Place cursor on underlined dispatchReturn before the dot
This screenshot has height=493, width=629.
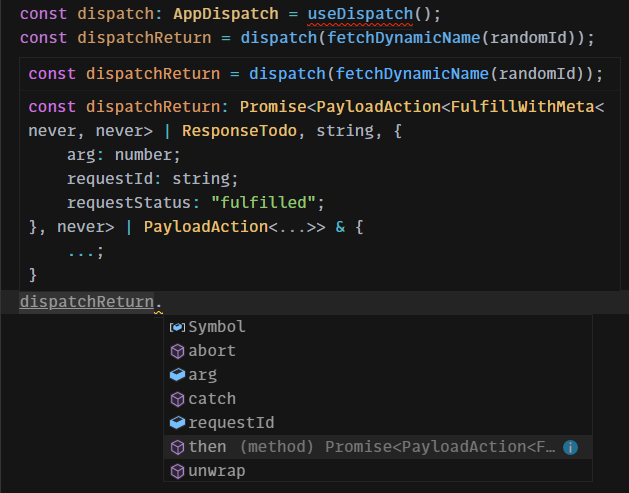87,301
